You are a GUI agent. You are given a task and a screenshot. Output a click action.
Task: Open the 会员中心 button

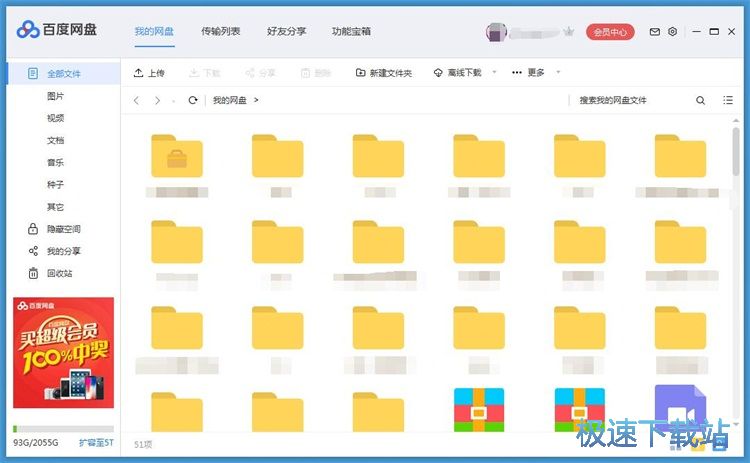pos(610,32)
